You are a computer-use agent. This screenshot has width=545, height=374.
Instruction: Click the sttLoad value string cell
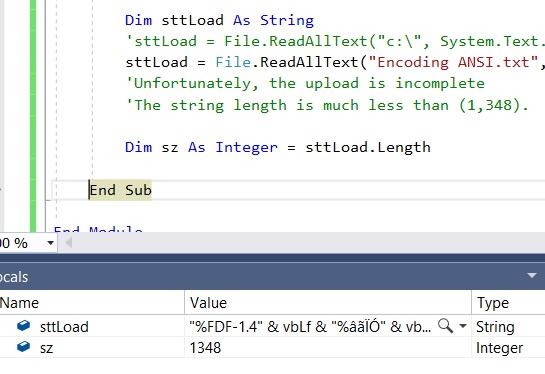pyautogui.click(x=310, y=327)
